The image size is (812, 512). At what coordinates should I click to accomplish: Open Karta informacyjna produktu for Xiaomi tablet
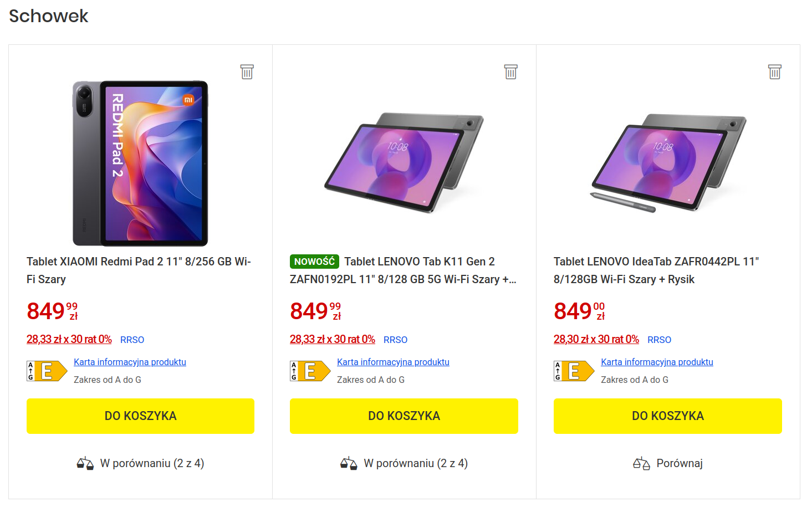click(130, 362)
